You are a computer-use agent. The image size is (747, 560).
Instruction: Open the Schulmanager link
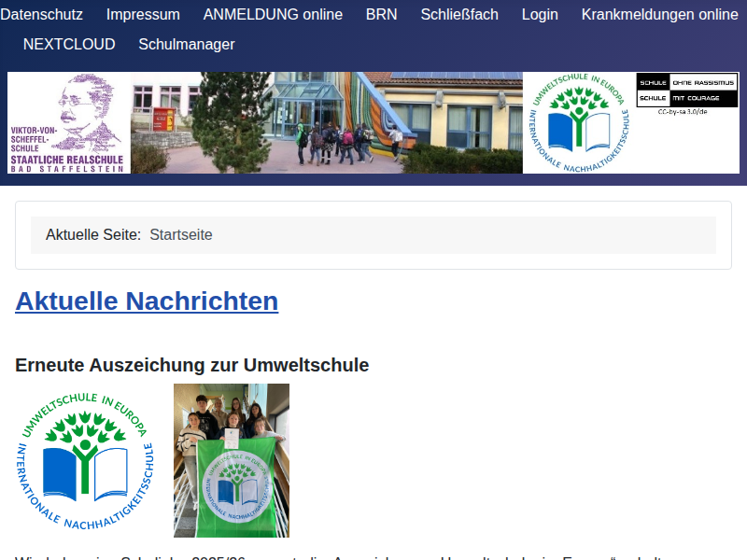(186, 44)
